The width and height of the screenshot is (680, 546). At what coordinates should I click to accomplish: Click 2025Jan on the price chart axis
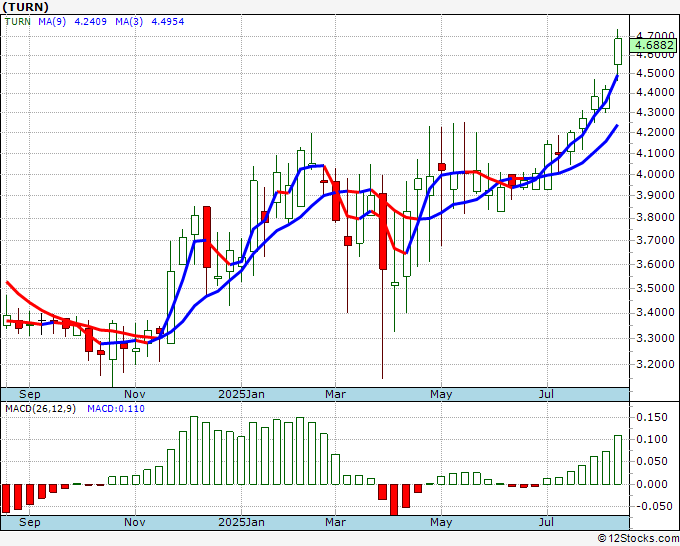point(242,394)
